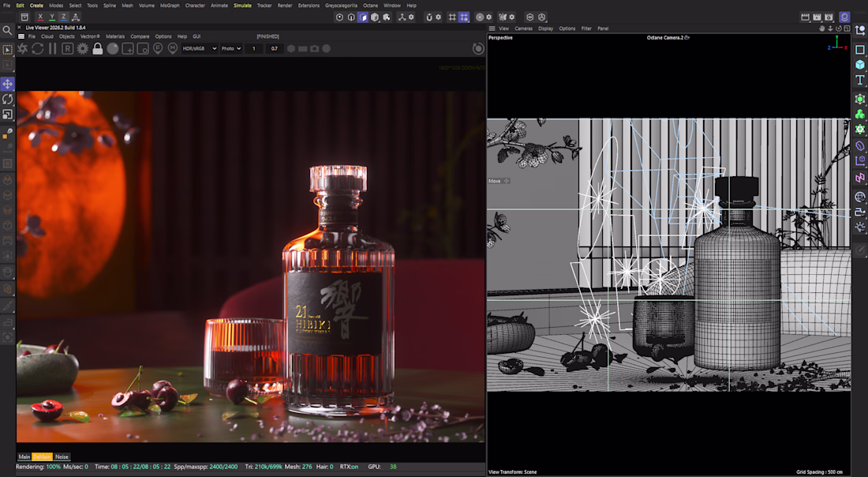Screen dimensions: 868x477
Task: Open the Simulate menu
Action: 242,6
